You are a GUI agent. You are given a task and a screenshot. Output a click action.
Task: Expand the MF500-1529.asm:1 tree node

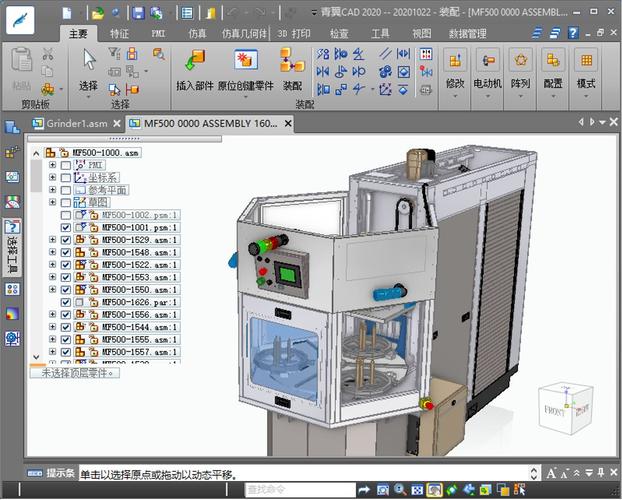click(52, 240)
